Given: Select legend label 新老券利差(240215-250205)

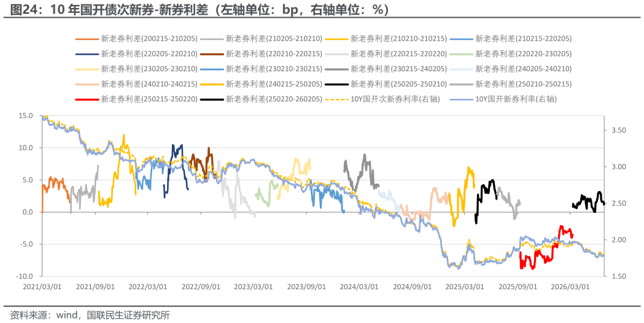Looking at the screenshot, I should tap(274, 84).
